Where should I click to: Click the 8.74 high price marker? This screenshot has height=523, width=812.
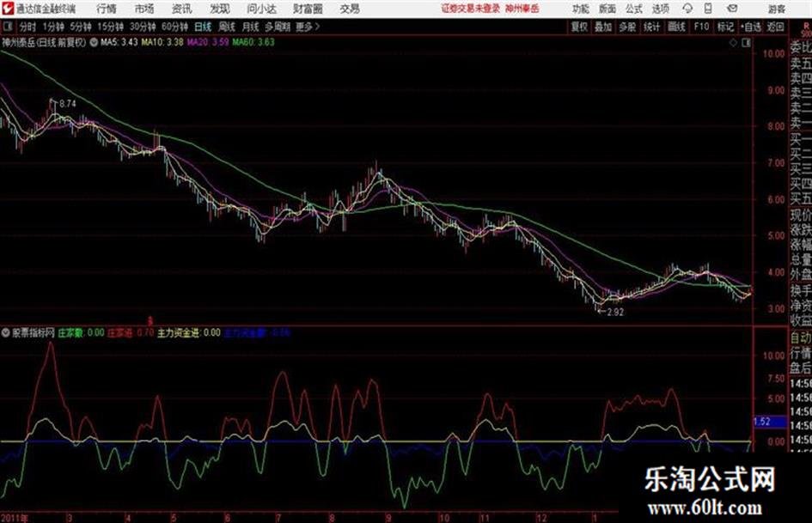[x=68, y=104]
